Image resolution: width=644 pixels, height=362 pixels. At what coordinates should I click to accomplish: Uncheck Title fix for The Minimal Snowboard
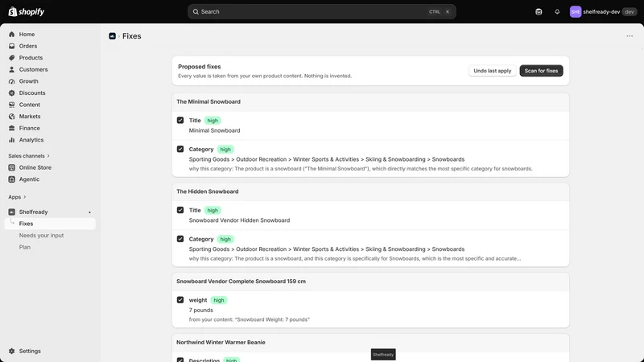point(180,120)
